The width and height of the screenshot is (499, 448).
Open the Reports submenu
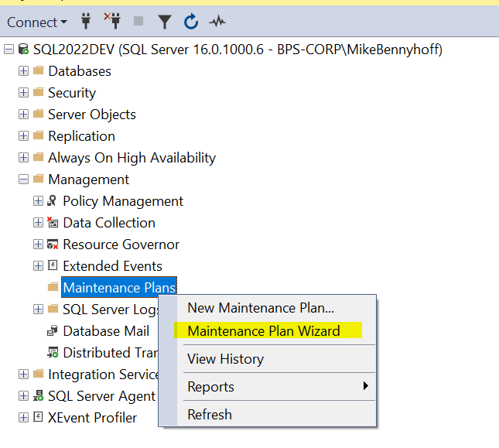(276, 387)
